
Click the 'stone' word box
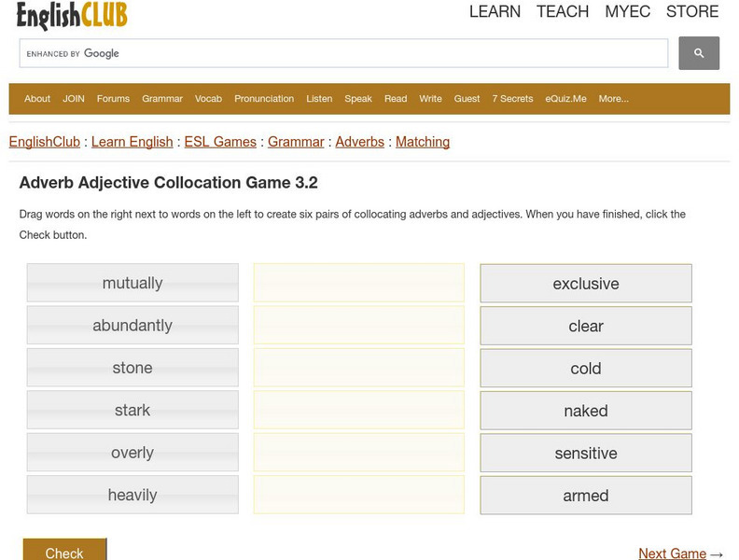coord(132,368)
